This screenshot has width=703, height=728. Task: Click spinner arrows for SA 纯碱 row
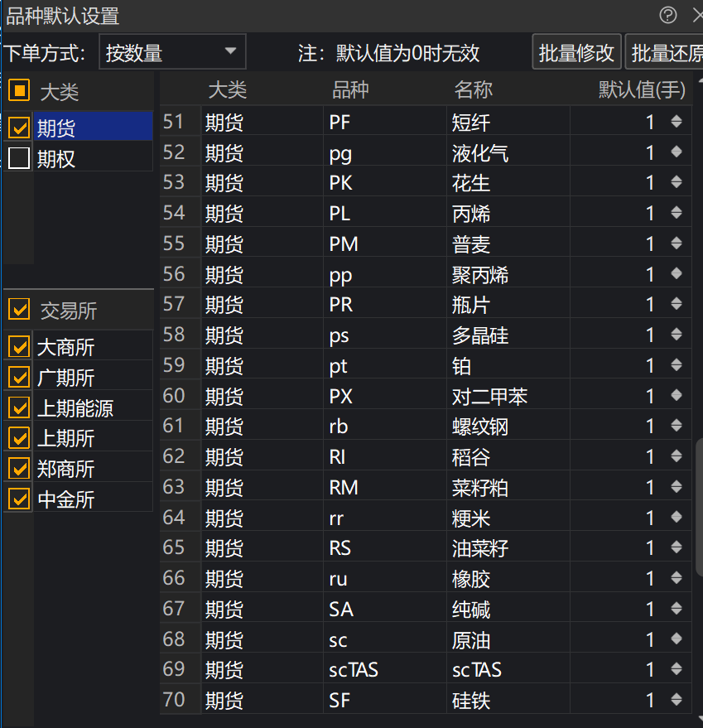(677, 609)
